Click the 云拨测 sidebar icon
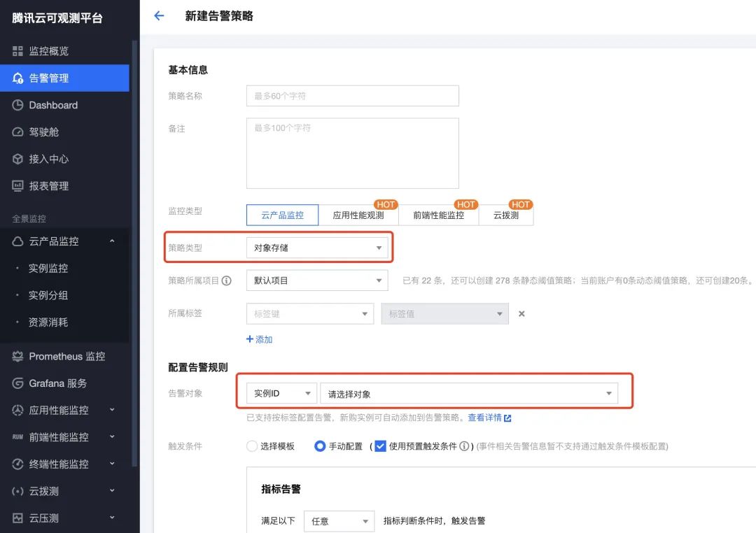This screenshot has height=533, width=756. [x=17, y=492]
